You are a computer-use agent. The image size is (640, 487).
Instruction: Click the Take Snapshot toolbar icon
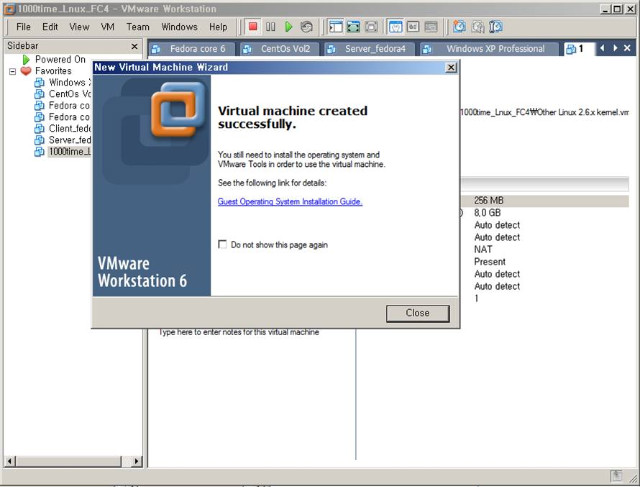pyautogui.click(x=460, y=27)
